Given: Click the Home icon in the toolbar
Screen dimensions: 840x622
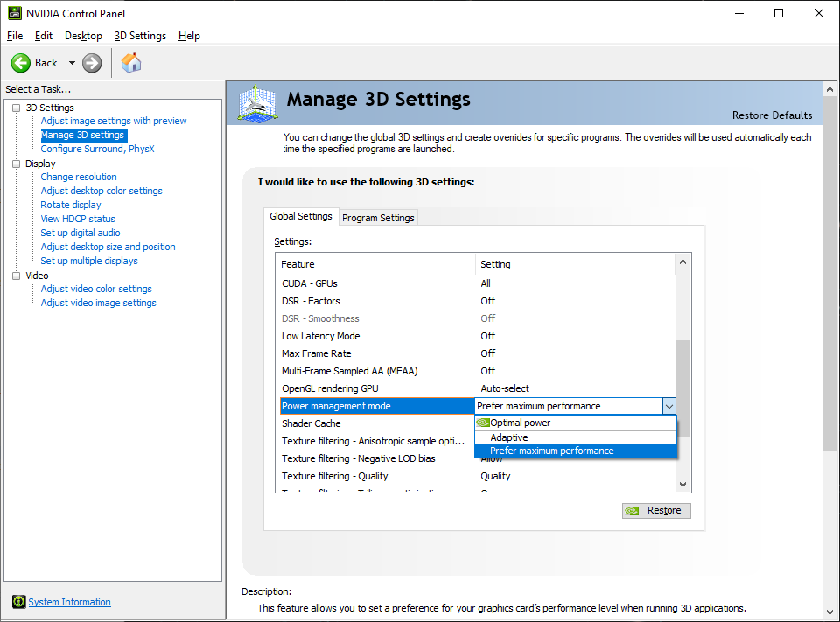Looking at the screenshot, I should 131,63.
